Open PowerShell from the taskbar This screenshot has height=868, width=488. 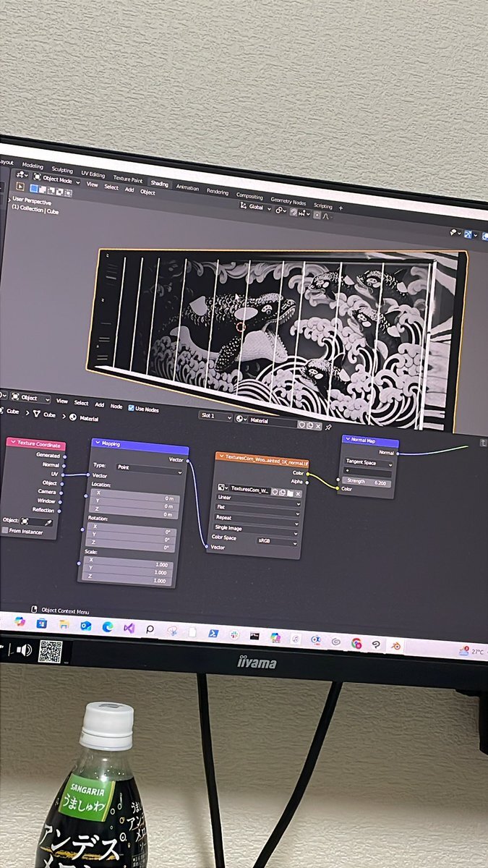(x=213, y=634)
